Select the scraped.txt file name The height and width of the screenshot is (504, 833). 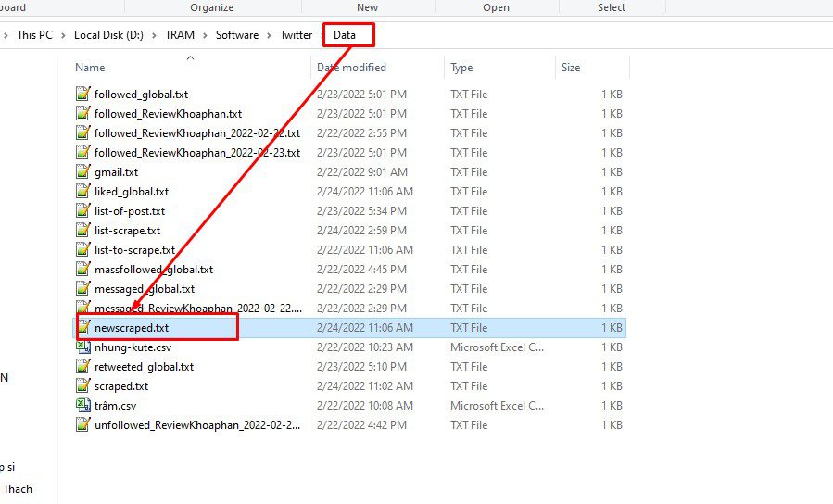pos(121,386)
